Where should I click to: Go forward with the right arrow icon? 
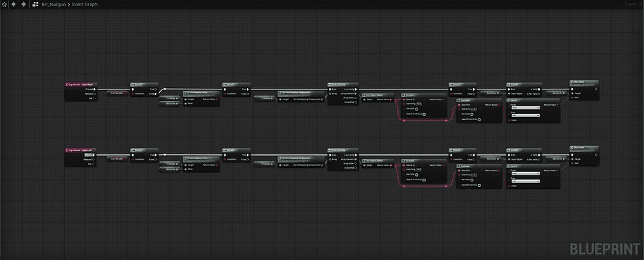pyautogui.click(x=24, y=4)
